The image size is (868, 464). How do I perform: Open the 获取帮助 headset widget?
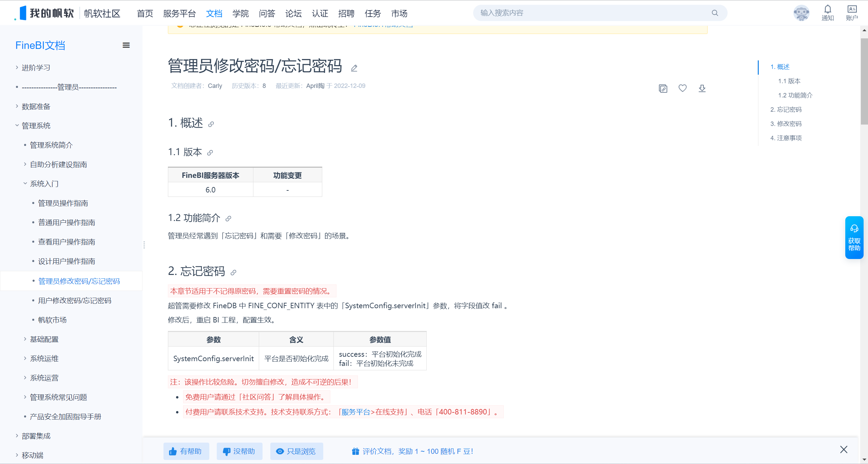[854, 237]
